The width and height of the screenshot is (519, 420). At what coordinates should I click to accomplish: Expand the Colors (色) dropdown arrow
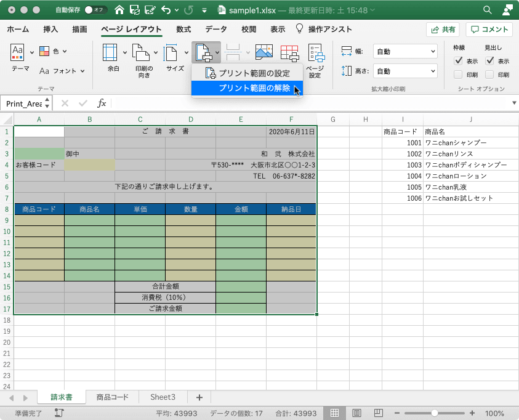65,51
